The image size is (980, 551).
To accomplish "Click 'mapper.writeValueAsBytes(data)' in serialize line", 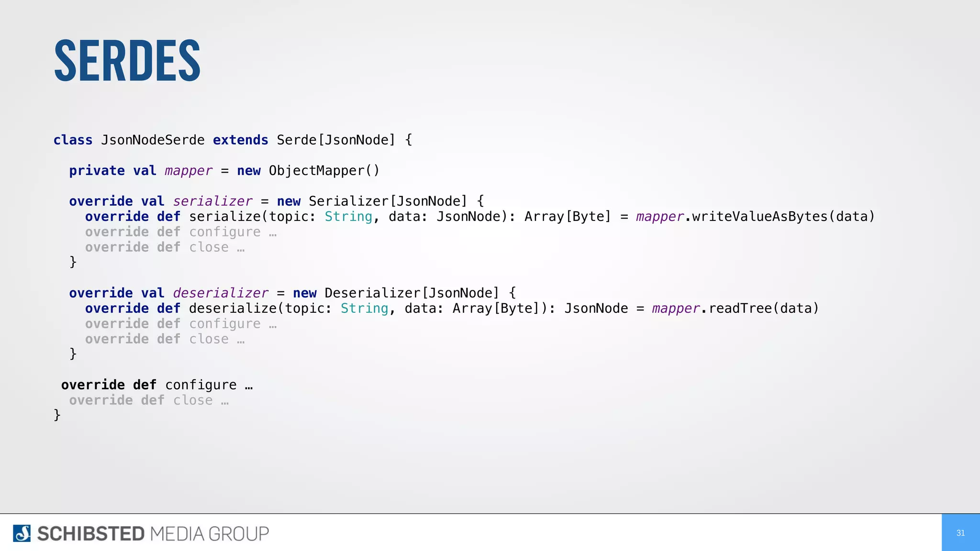I will pyautogui.click(x=756, y=217).
